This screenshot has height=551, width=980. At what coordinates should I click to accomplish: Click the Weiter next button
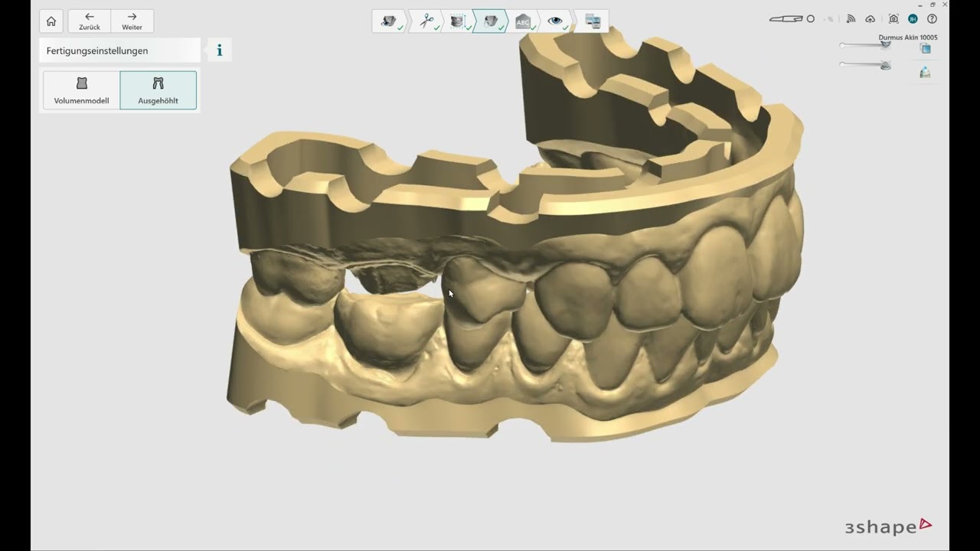132,21
